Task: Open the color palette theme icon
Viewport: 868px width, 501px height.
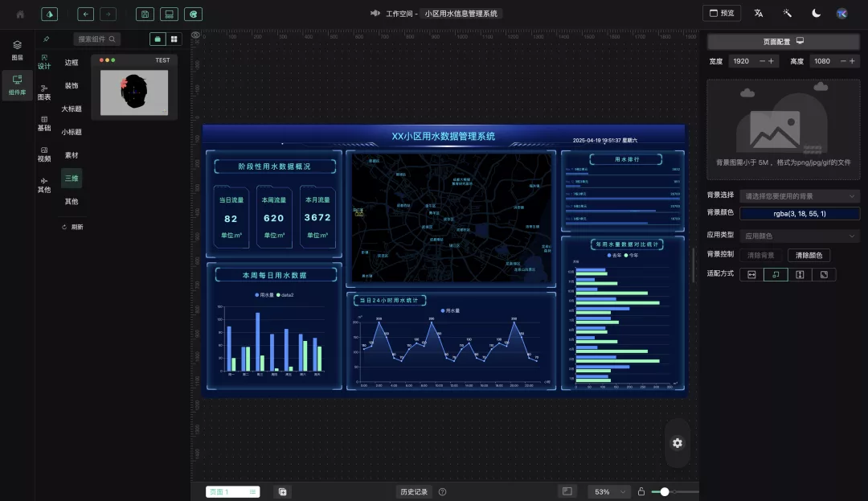Action: click(193, 14)
